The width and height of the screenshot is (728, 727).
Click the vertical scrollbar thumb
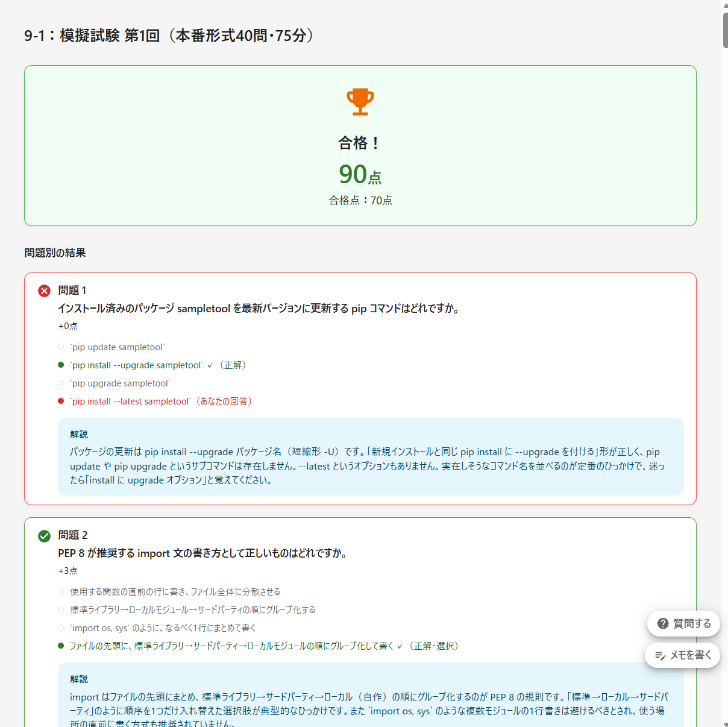click(x=726, y=30)
